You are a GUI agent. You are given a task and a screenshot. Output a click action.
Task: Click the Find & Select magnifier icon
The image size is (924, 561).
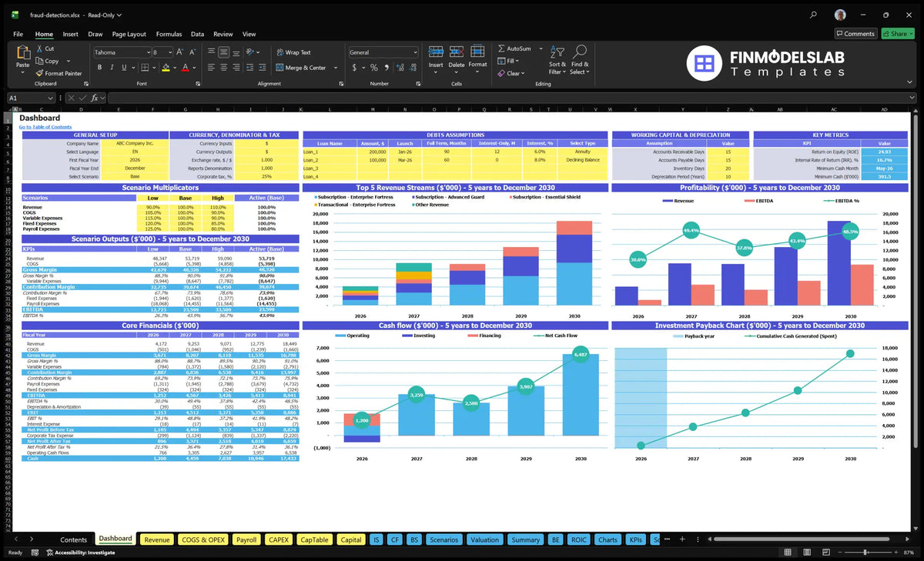pos(580,52)
